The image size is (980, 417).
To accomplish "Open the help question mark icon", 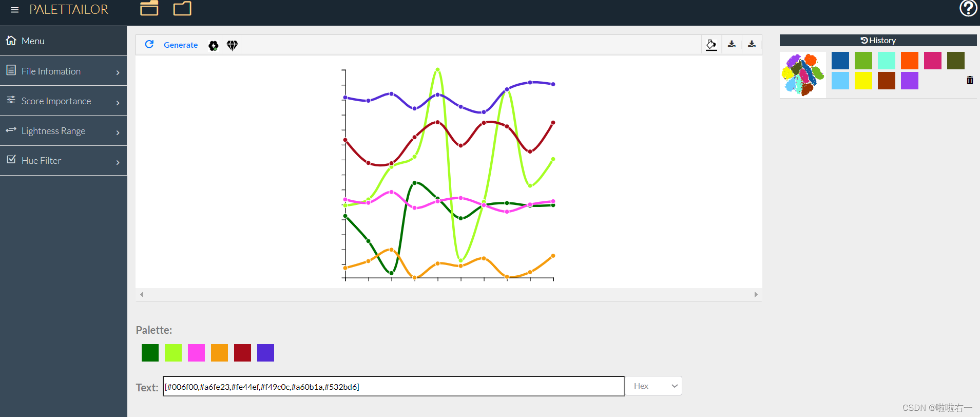I will [968, 8].
